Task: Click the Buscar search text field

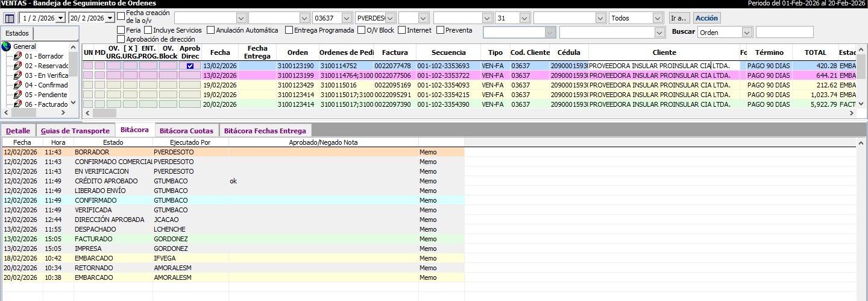Action: [x=784, y=32]
